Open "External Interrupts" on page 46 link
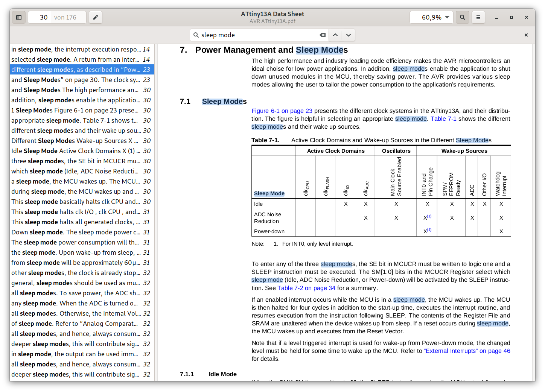Screen dimensions: 545x392 point(467,351)
